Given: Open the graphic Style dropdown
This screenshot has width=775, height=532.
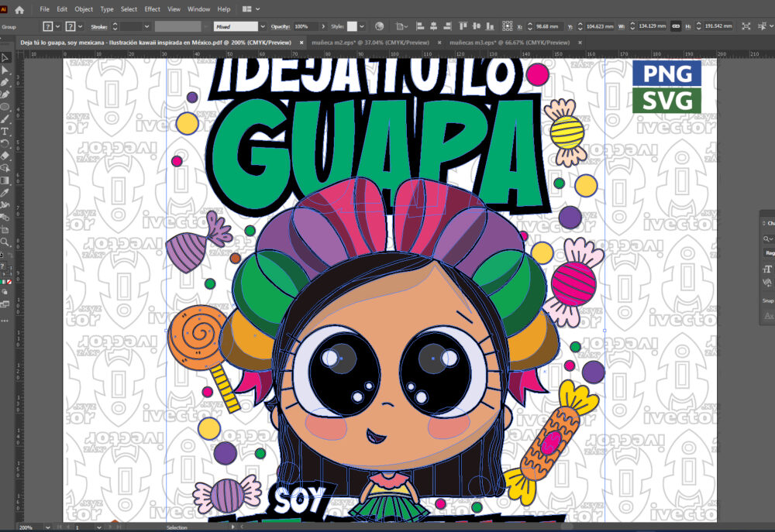Looking at the screenshot, I should [362, 26].
